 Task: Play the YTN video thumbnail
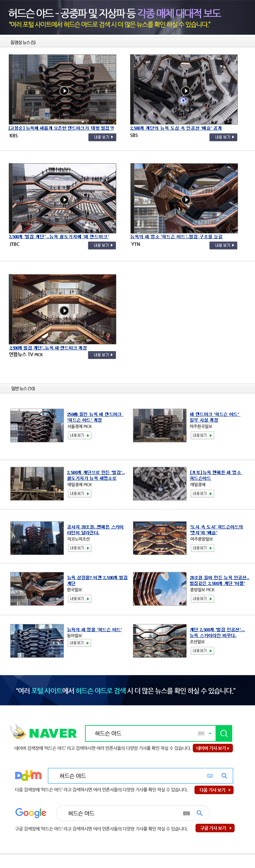(x=184, y=198)
